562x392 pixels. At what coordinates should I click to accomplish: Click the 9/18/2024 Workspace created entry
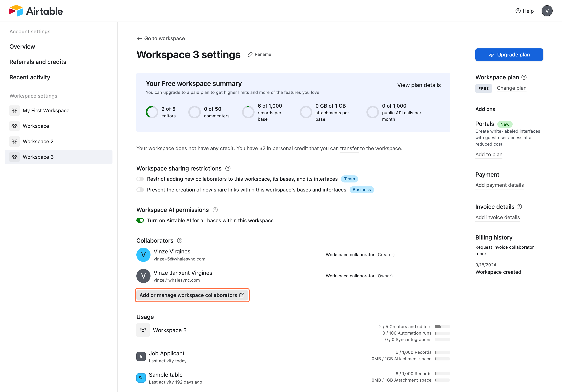498,269
